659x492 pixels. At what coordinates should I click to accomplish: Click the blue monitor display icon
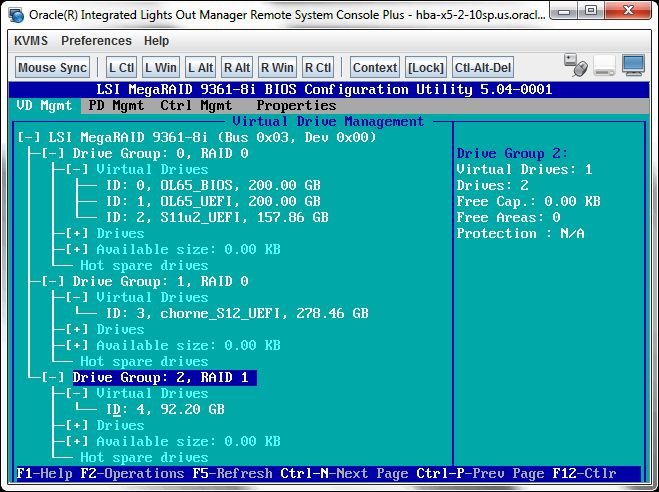tap(633, 66)
